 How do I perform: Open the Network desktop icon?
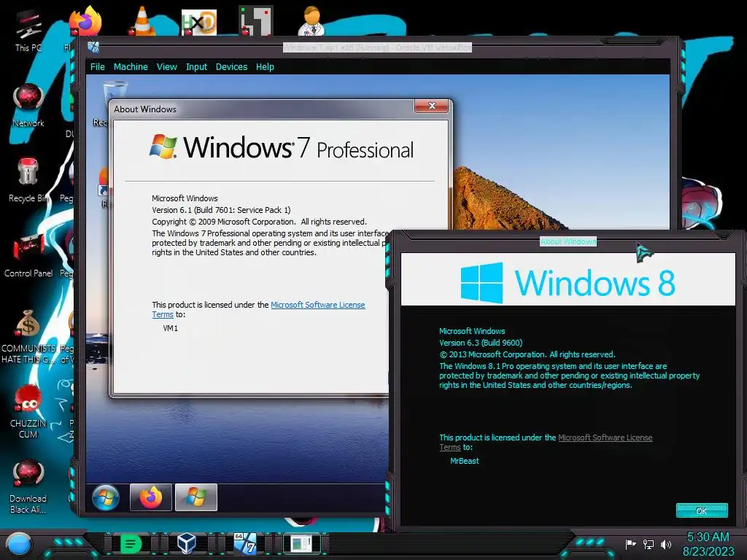point(28,105)
